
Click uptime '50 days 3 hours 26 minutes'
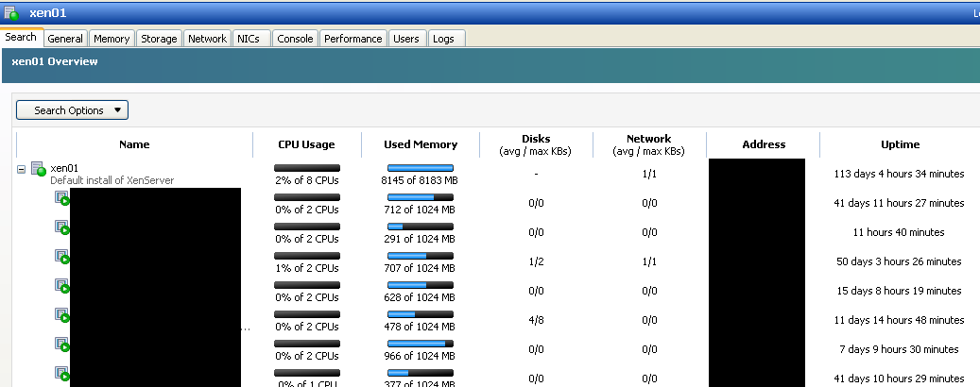pos(899,261)
